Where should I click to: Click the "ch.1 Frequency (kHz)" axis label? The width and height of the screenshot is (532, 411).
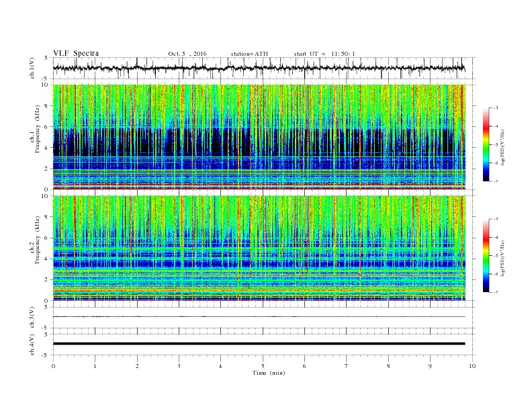point(35,129)
